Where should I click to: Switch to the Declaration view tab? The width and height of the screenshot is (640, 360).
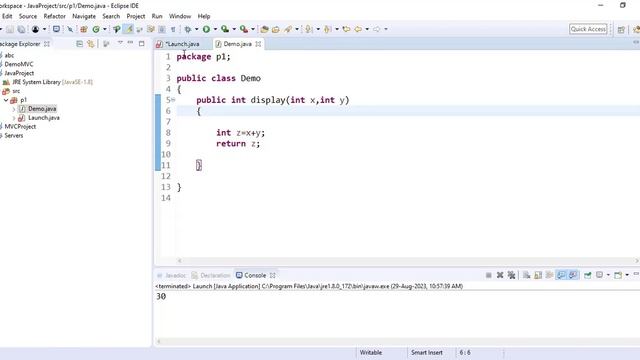[211, 276]
